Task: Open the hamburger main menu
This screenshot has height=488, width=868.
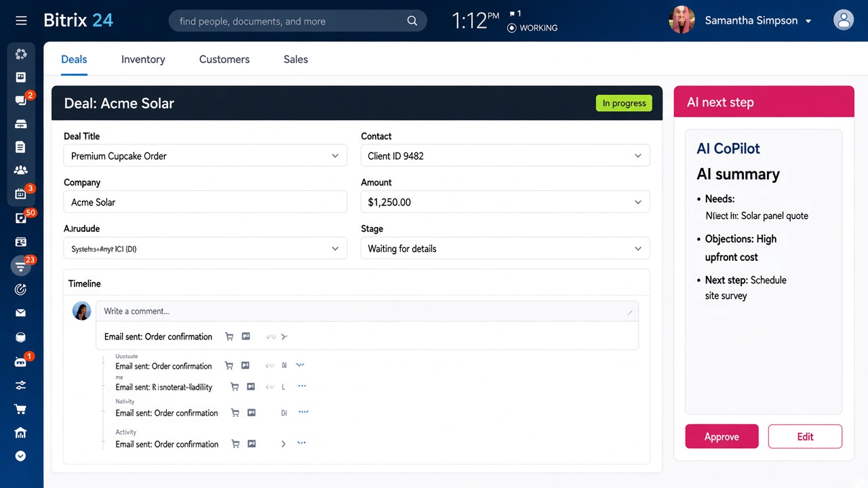Action: (x=21, y=21)
